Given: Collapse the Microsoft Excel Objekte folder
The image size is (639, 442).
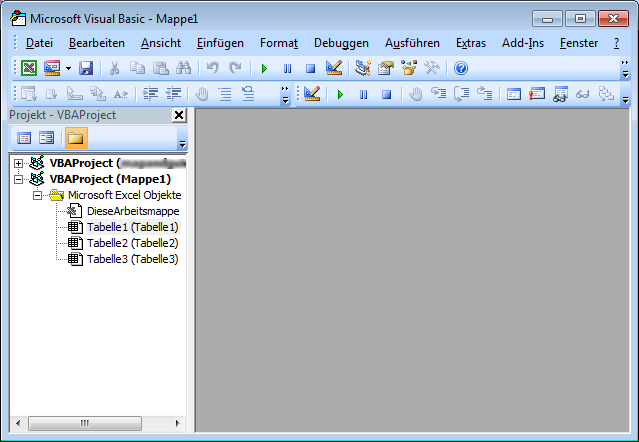Looking at the screenshot, I should coord(37,196).
